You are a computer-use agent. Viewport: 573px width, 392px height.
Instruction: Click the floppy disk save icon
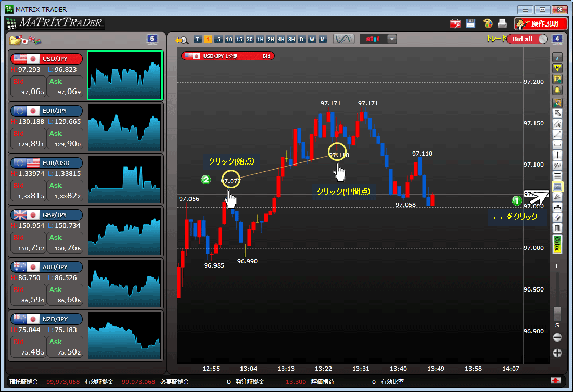pos(470,23)
